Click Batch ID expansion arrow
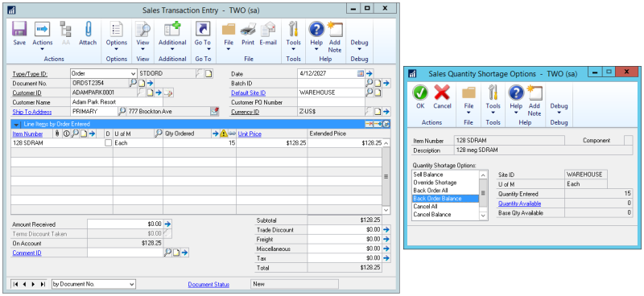The image size is (644, 296). [x=386, y=83]
